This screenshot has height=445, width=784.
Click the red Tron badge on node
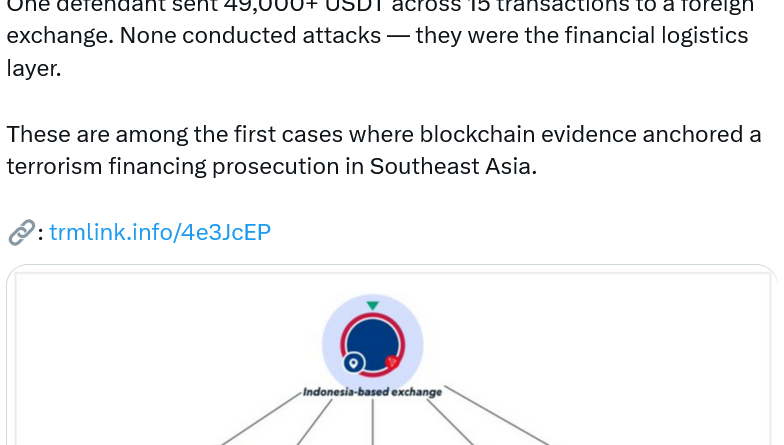(392, 362)
